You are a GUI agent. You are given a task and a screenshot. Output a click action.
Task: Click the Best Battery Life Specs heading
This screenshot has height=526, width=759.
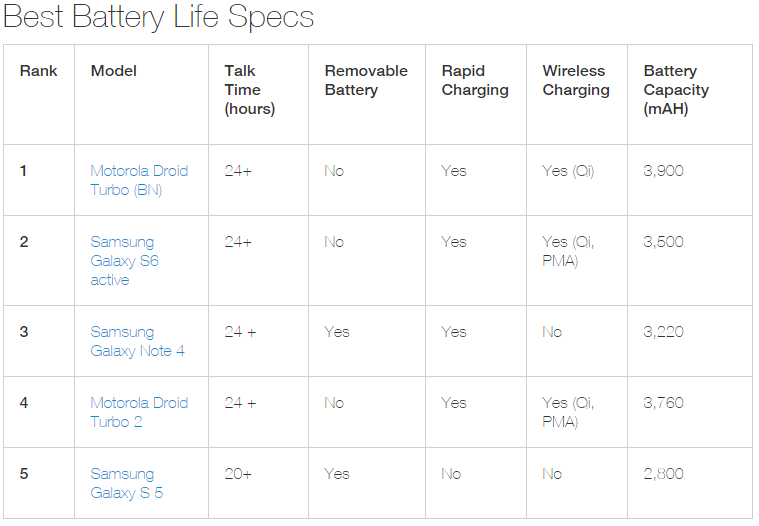(x=158, y=17)
